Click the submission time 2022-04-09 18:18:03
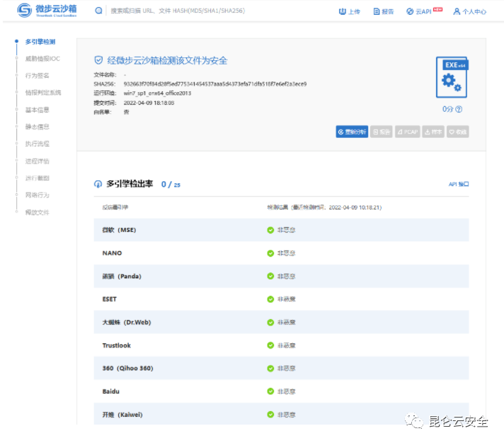 pyautogui.click(x=149, y=103)
